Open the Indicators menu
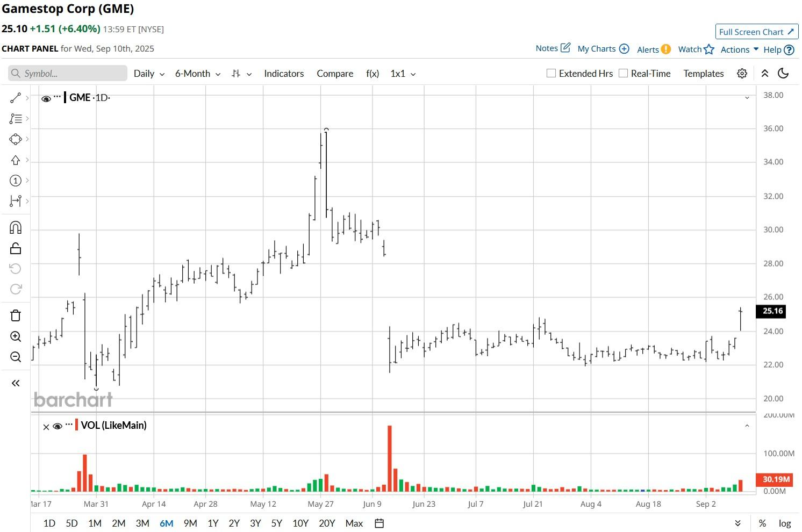 (x=284, y=74)
